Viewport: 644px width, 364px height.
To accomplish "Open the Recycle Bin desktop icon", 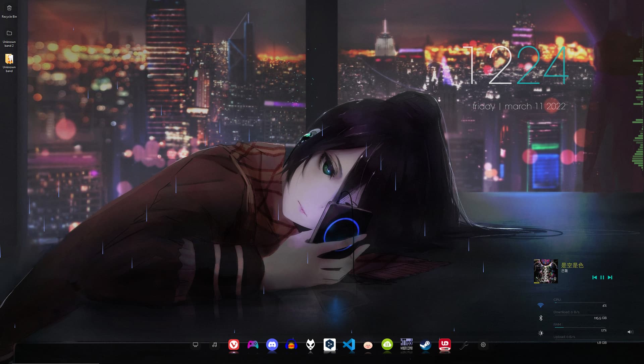I will pos(9,12).
